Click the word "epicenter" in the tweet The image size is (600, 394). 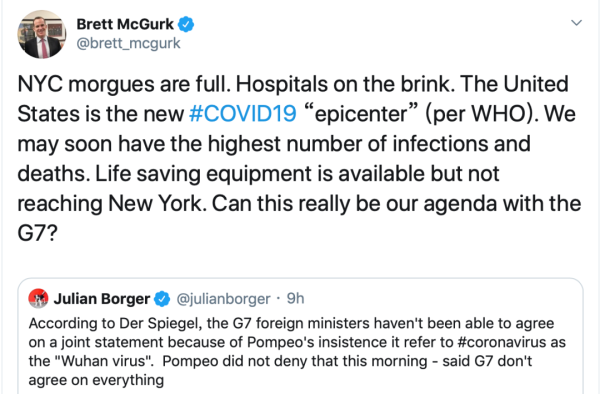point(361,114)
